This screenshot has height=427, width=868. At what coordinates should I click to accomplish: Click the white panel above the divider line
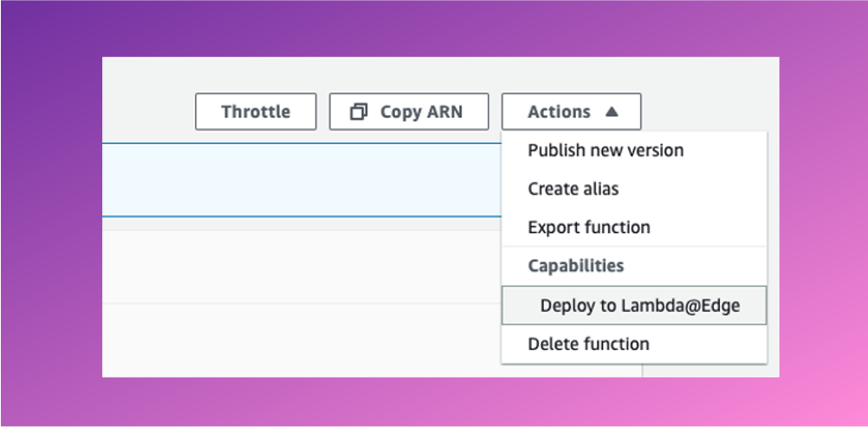[x=301, y=267]
